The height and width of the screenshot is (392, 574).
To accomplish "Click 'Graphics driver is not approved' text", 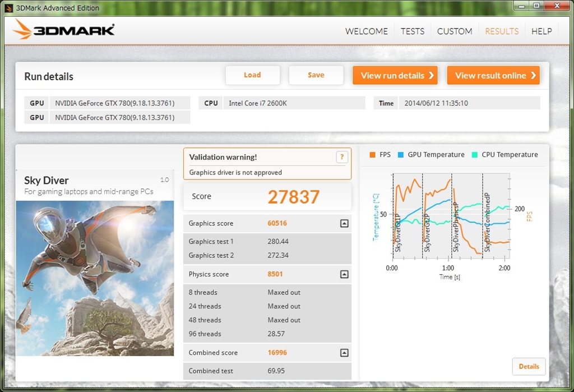I will coord(235,173).
